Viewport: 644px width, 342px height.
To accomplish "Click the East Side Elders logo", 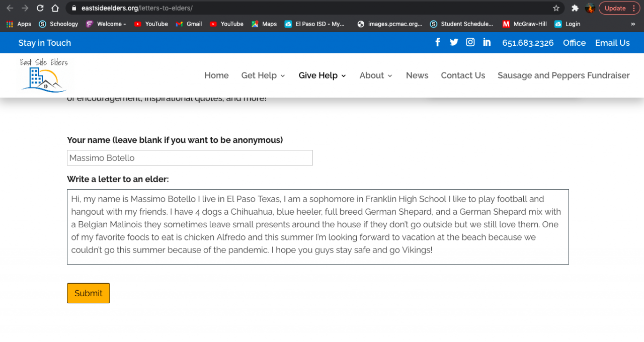I will pyautogui.click(x=44, y=75).
